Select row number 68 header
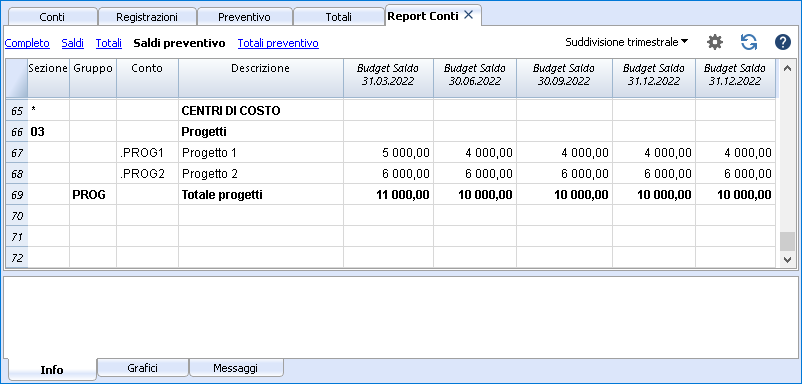The height and width of the screenshot is (384, 802). coord(17,174)
